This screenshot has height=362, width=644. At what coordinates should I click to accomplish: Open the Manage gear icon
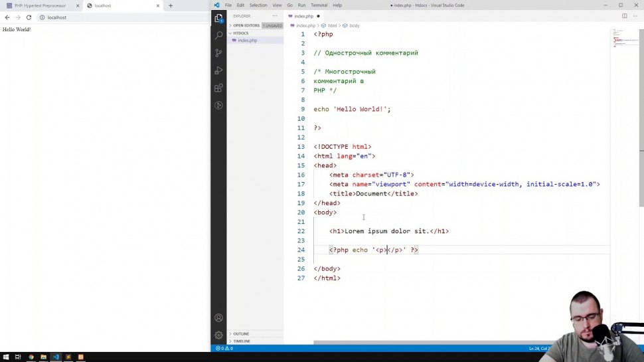218,335
